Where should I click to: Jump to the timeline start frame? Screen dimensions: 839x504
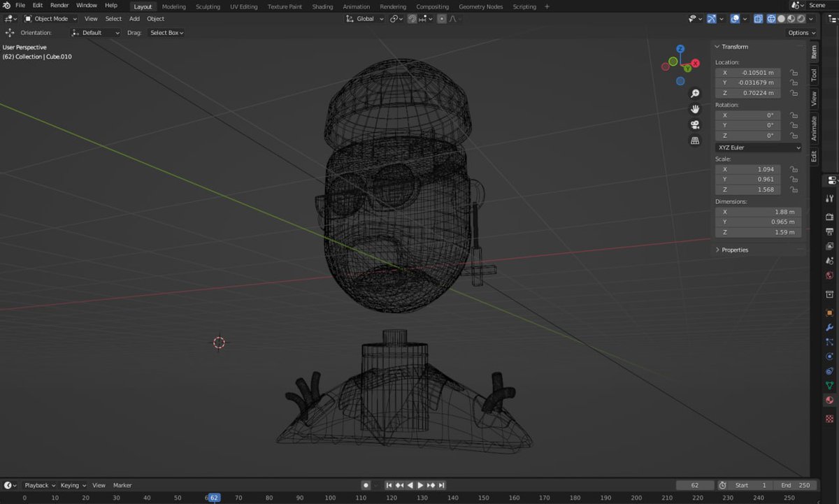tap(389, 485)
